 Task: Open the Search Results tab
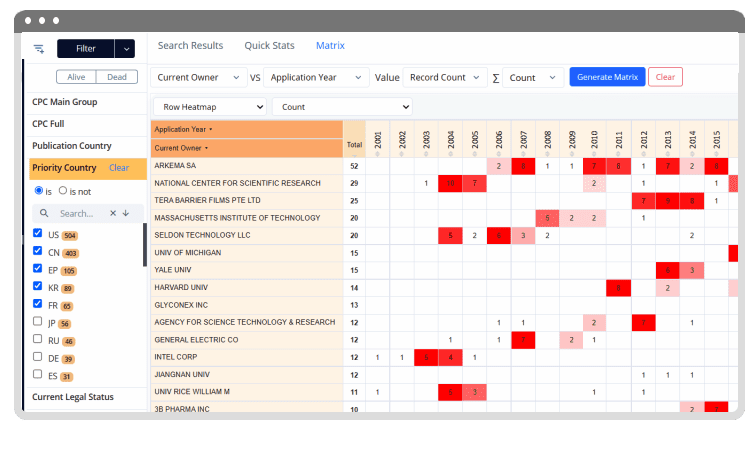click(x=190, y=45)
